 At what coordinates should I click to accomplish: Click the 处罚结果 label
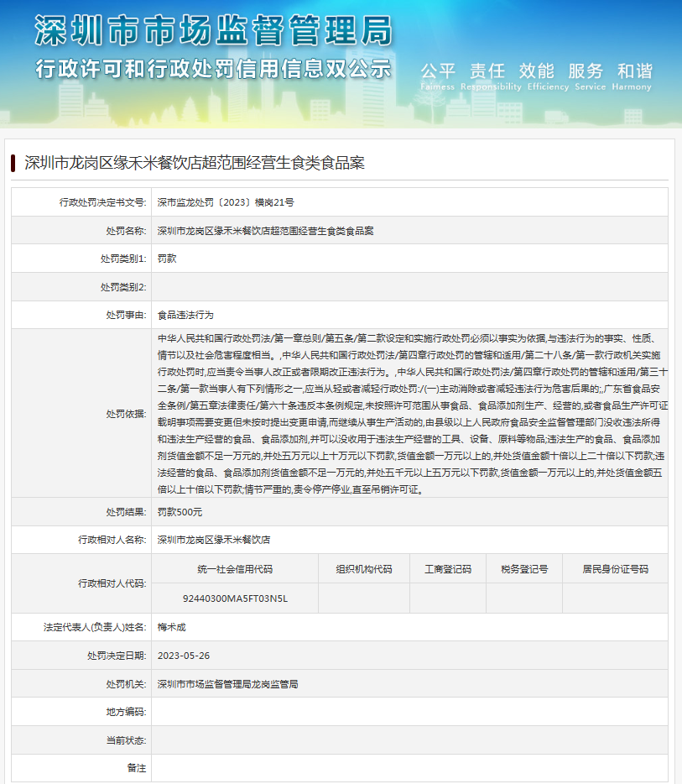126,512
